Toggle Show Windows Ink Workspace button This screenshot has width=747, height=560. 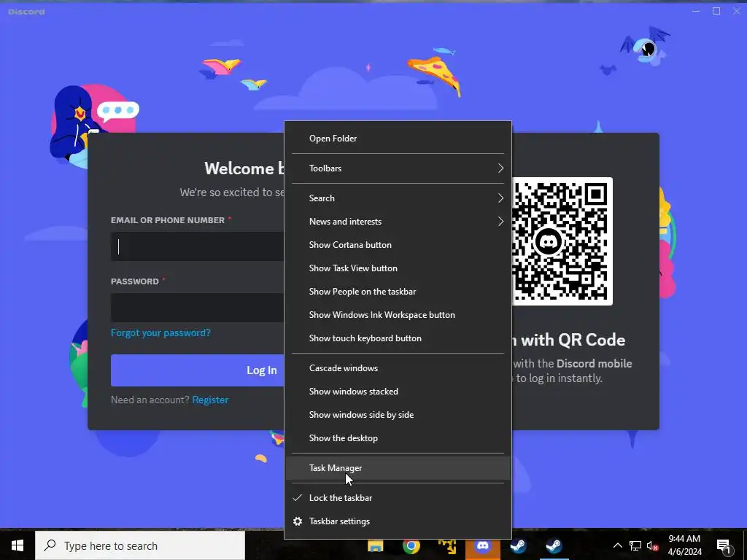pyautogui.click(x=398, y=315)
